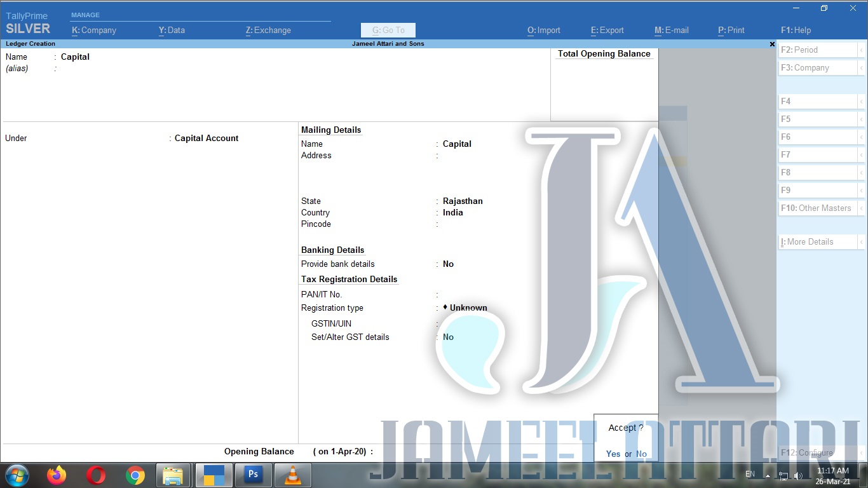Click the volume speaker tray icon

point(798,475)
